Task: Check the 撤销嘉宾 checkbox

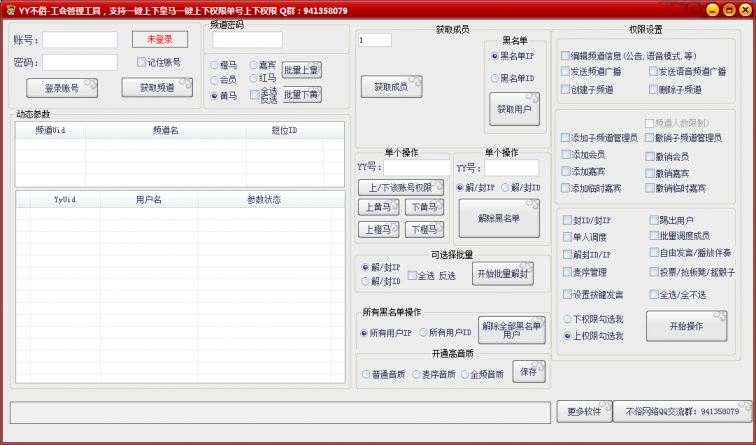Action: click(649, 174)
